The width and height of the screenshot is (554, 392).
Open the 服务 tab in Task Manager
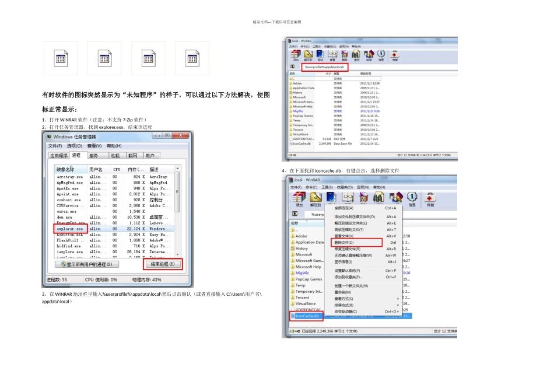[93, 156]
